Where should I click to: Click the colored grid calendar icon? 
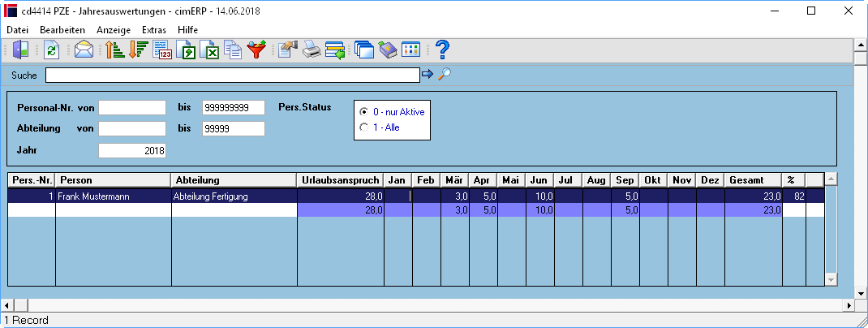(x=410, y=50)
